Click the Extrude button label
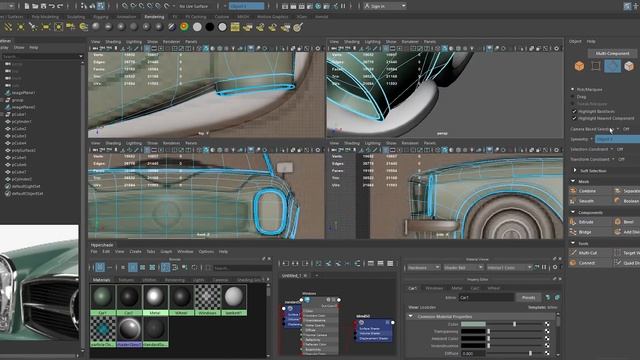The width and height of the screenshot is (640, 360). pyautogui.click(x=586, y=222)
